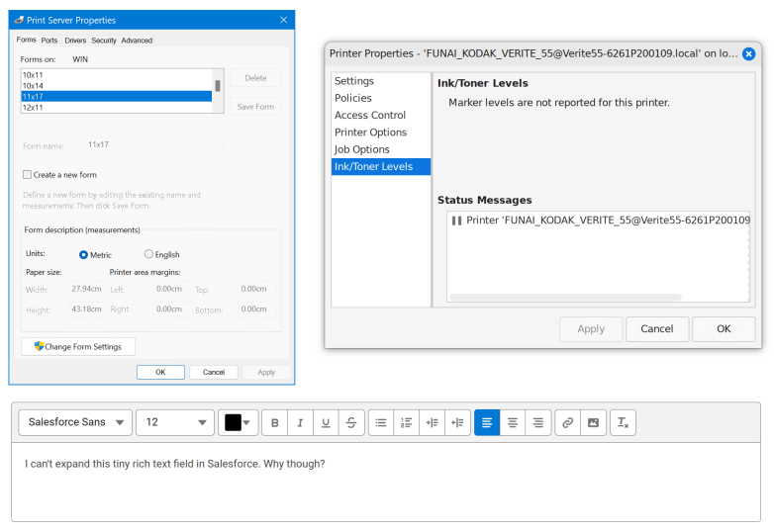Click the Left margin field
This screenshot has height=532, width=774.
172,289
